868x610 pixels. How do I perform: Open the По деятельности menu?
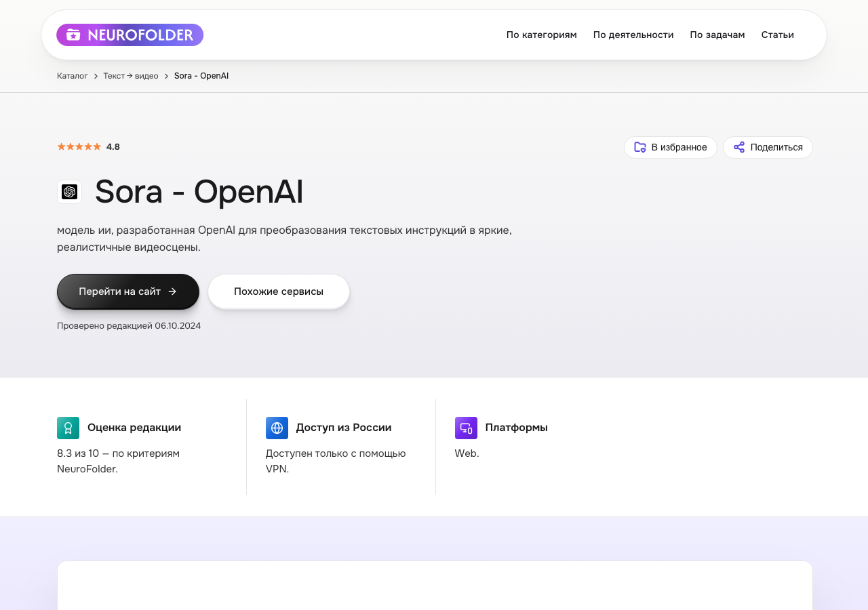click(x=633, y=35)
